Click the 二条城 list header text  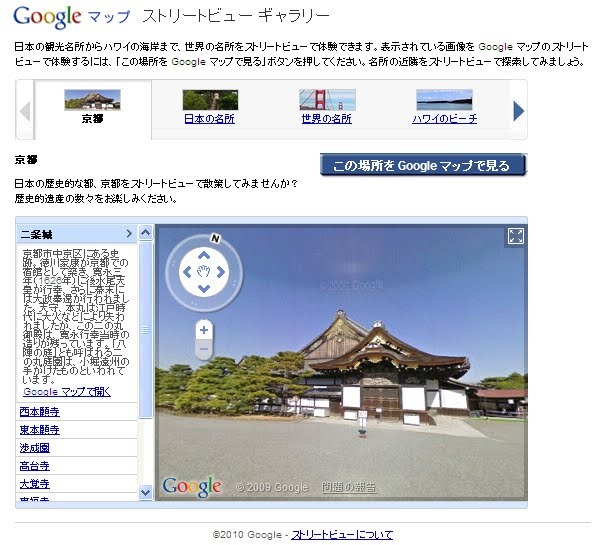click(36, 234)
